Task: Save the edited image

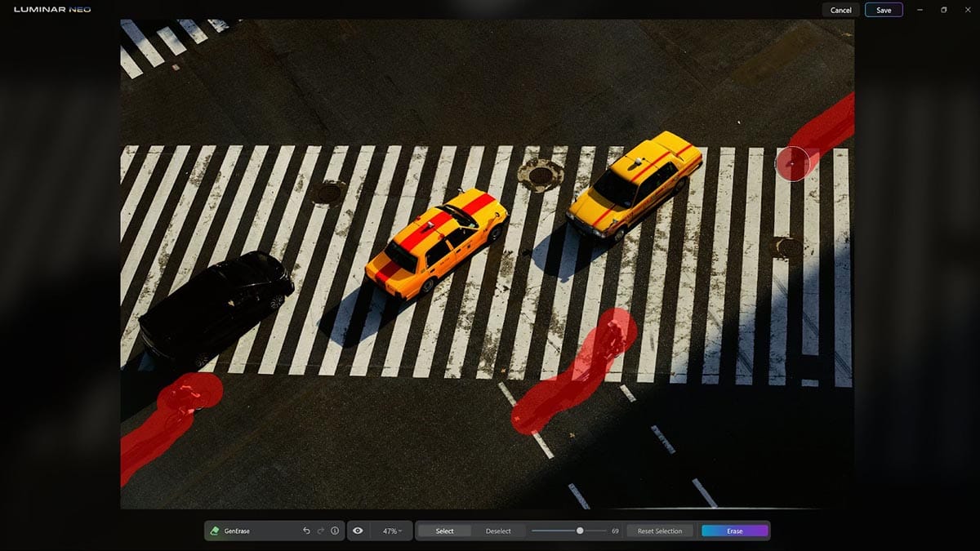Action: point(884,10)
